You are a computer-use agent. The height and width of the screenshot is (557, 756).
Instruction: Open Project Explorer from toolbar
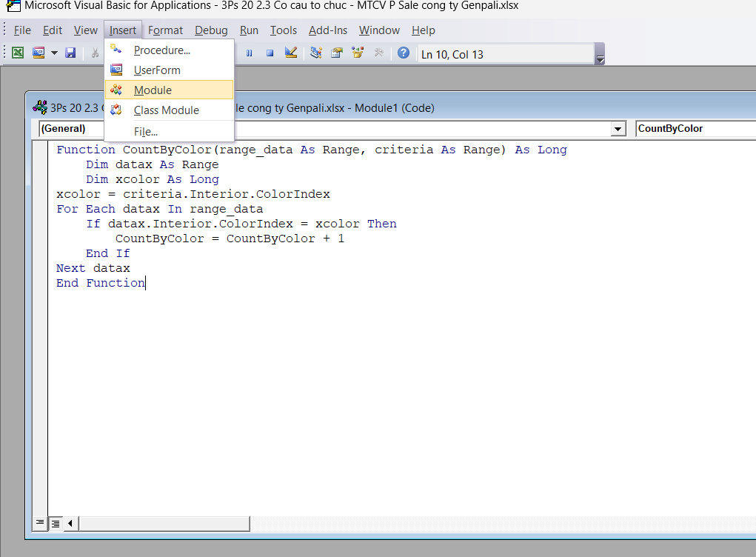tap(316, 53)
